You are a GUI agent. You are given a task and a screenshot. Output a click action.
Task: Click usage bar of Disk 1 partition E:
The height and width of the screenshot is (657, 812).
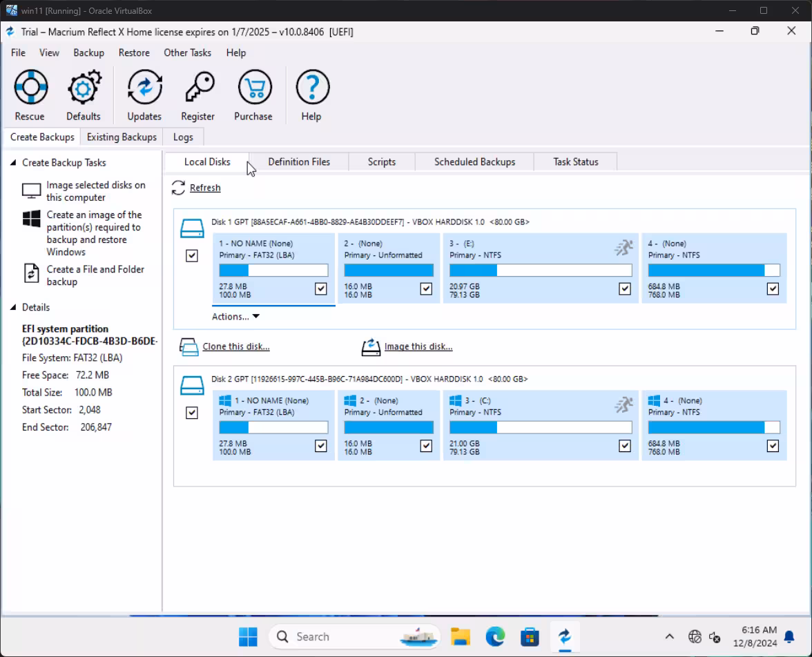coord(541,270)
